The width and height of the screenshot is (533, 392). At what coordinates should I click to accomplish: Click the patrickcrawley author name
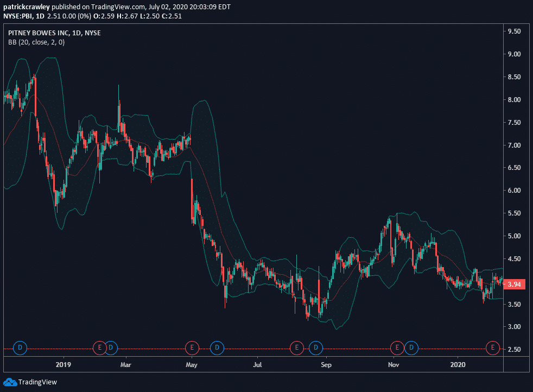point(27,7)
